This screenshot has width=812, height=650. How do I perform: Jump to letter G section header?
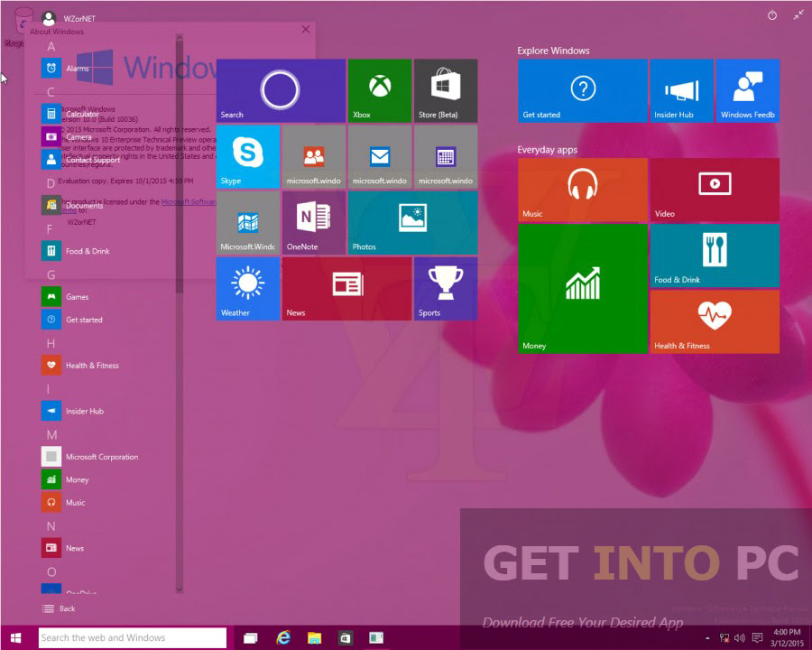pos(51,275)
